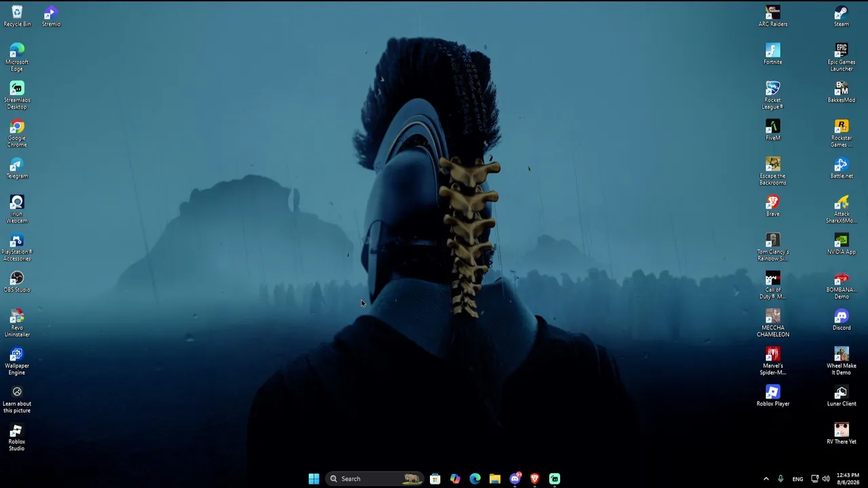Image resolution: width=868 pixels, height=488 pixels.
Task: Select the RV There Yet desktop icon
Action: (842, 434)
